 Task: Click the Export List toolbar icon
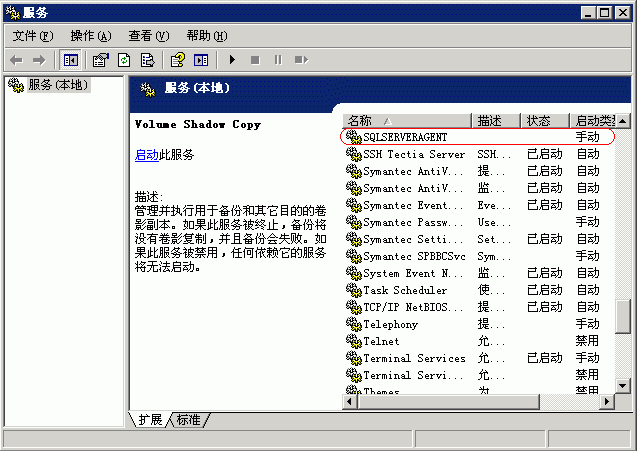tap(148, 61)
